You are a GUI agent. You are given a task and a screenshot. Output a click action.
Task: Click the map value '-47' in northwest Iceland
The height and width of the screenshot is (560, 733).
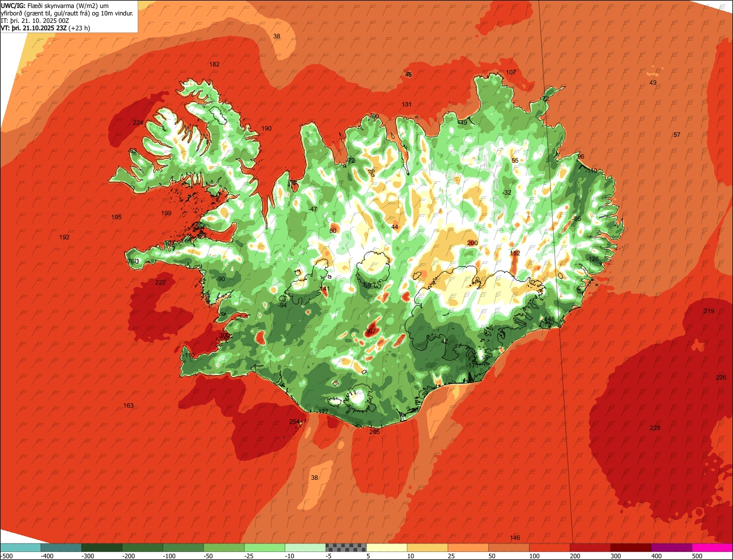coord(312,209)
